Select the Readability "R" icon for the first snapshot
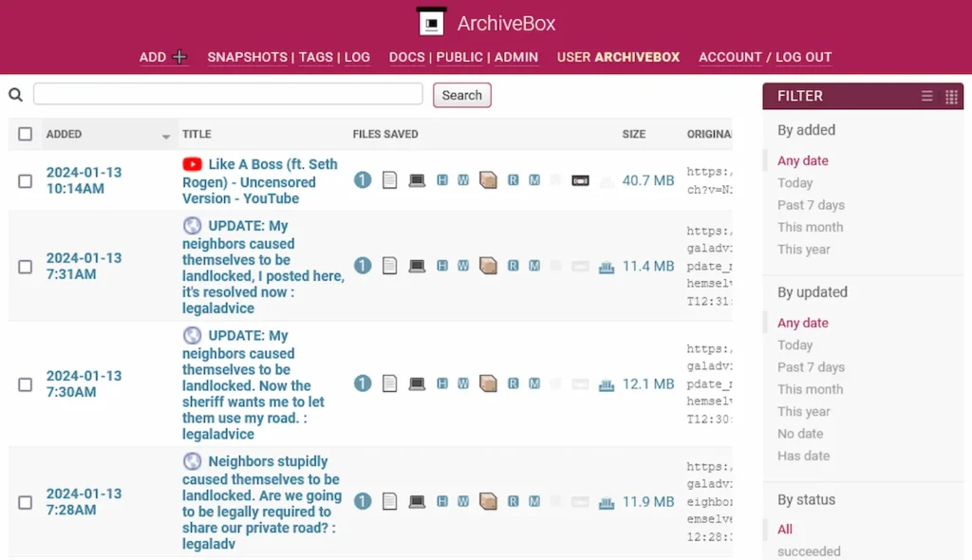 coord(513,179)
